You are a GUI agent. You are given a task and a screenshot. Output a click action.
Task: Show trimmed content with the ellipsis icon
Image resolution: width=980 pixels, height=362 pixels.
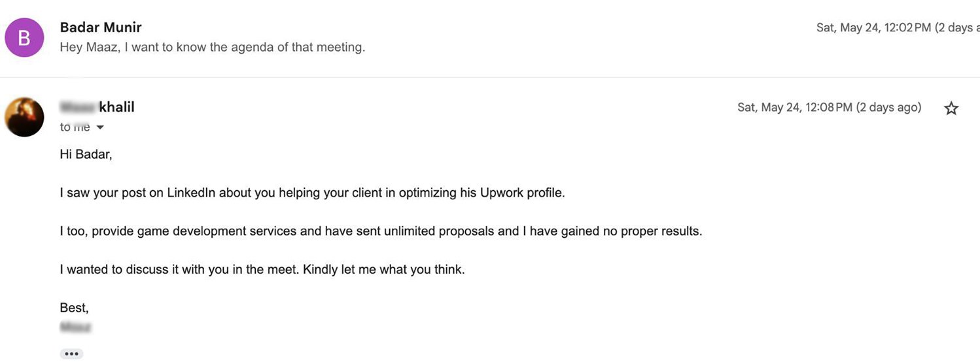click(71, 354)
